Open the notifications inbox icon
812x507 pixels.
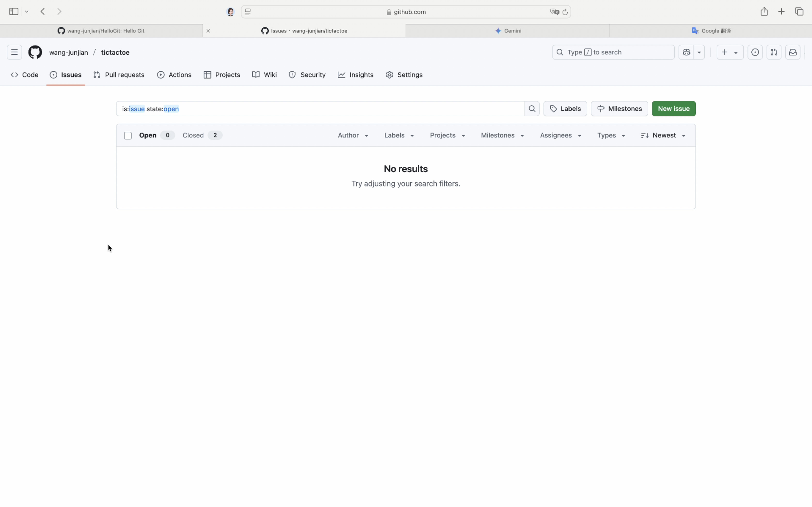793,52
